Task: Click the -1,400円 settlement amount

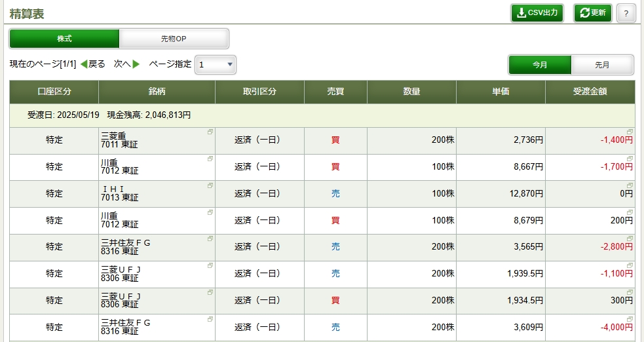Action: coord(616,140)
